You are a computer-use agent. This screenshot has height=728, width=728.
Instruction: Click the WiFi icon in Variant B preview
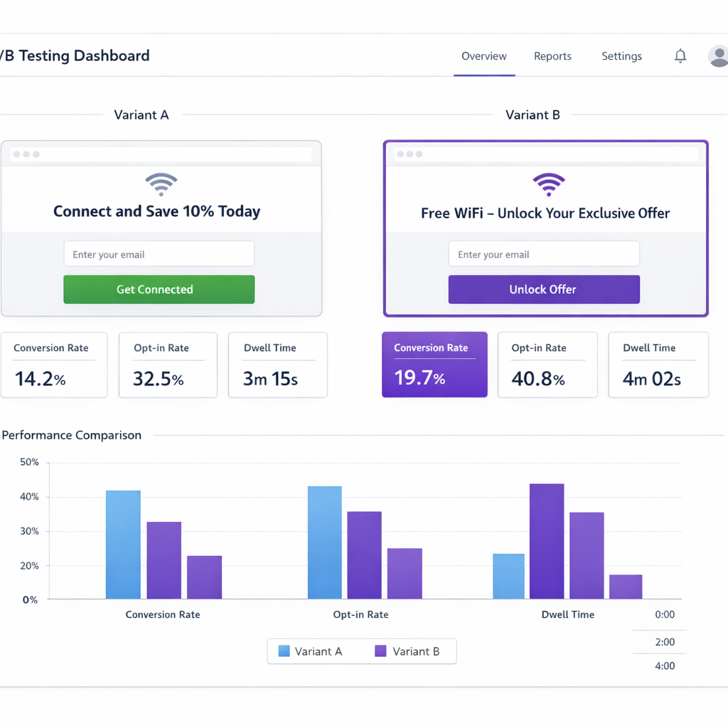(x=548, y=183)
